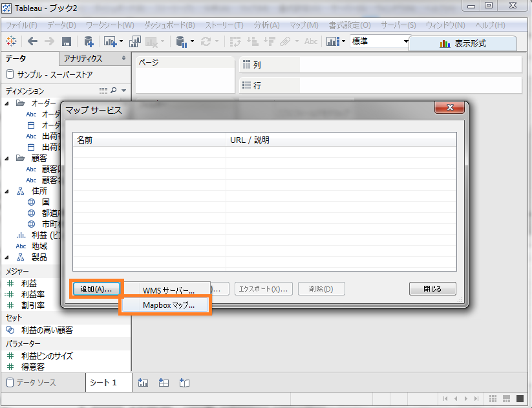Viewport: 532px width, 408px height.
Task: Open the dimensions pane menu arrow
Action: [124, 91]
